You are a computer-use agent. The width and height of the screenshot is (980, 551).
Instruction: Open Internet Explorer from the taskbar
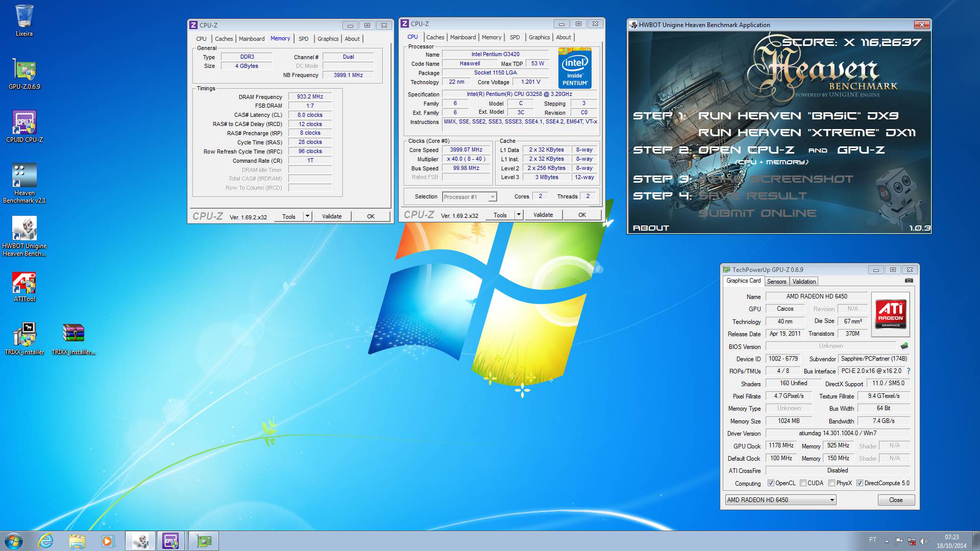click(46, 541)
